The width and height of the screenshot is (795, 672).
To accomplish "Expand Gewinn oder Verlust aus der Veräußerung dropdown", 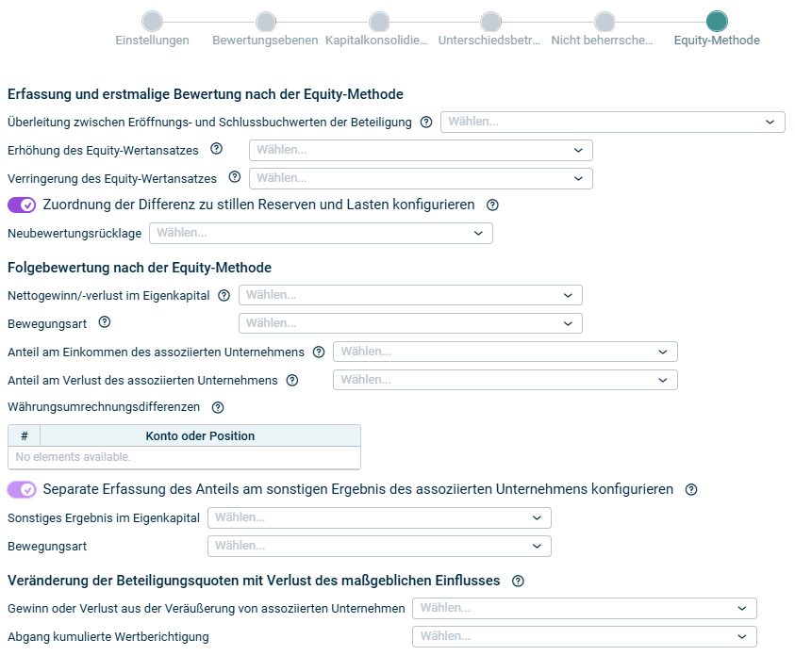I will point(584,609).
